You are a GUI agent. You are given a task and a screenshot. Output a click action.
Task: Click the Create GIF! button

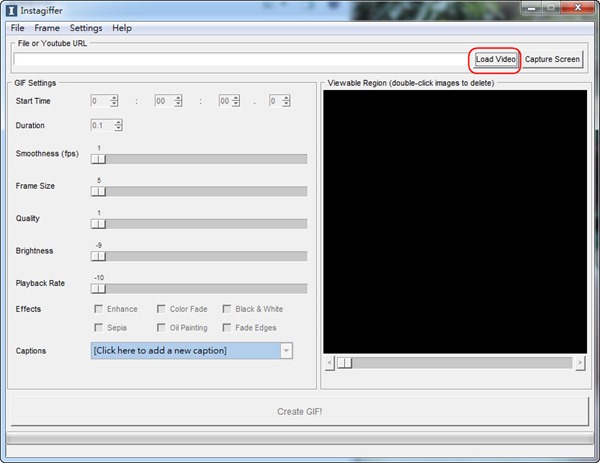pos(300,411)
